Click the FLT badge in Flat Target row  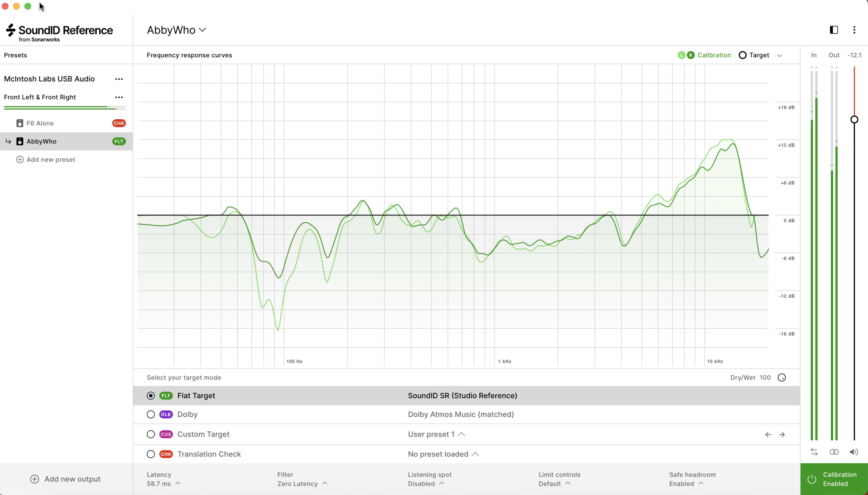166,396
